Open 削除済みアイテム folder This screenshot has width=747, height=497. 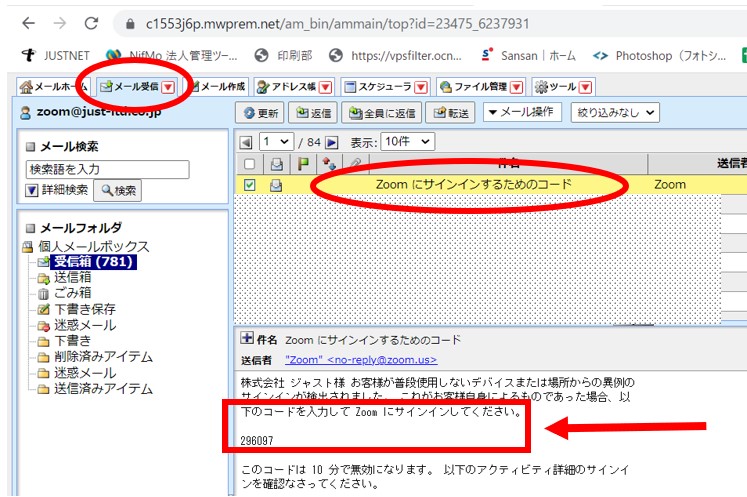click(x=103, y=356)
